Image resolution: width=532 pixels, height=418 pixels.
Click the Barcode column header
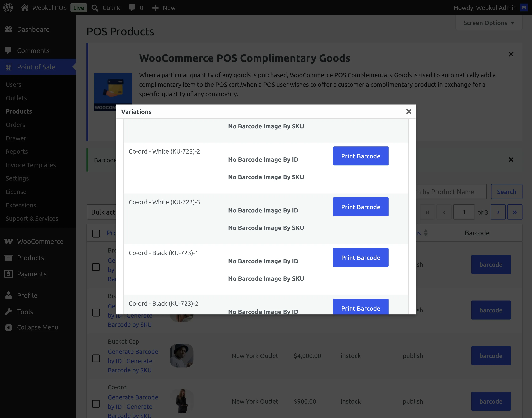tap(477, 233)
